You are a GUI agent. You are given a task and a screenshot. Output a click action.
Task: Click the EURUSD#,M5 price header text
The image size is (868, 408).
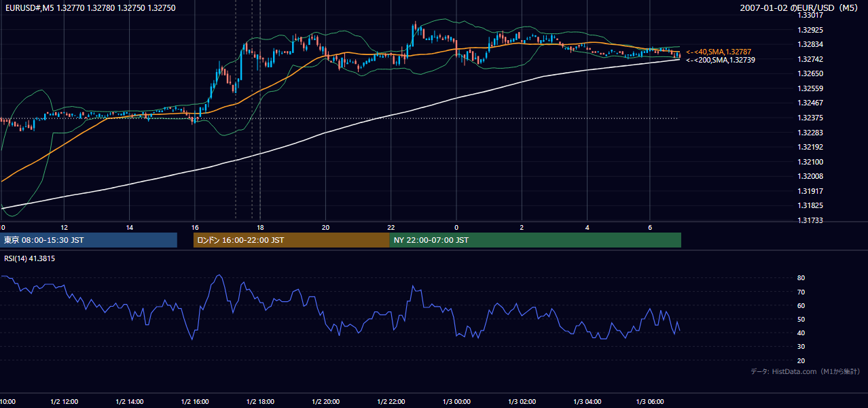point(90,7)
